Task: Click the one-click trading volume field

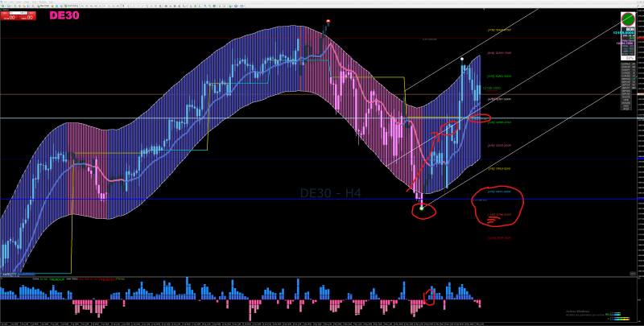Action: pos(19,13)
